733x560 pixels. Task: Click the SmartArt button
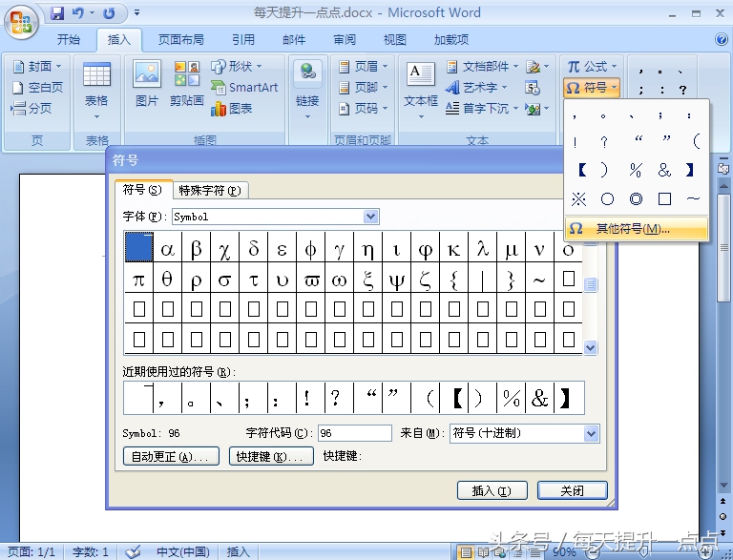click(x=245, y=87)
